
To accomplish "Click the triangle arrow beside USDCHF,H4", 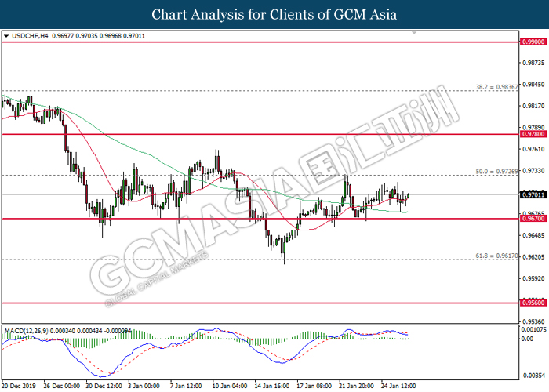I will point(6,36).
